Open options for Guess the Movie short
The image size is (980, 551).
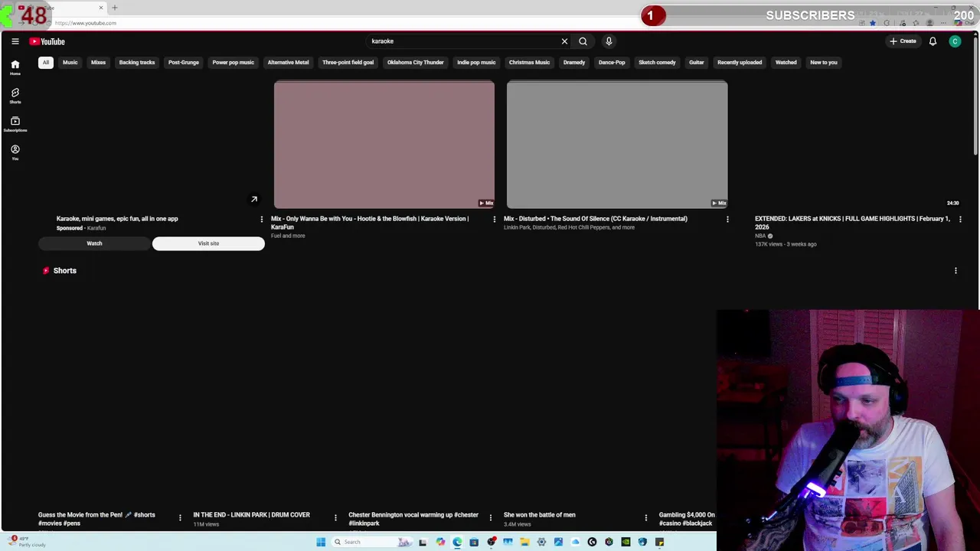point(180,517)
